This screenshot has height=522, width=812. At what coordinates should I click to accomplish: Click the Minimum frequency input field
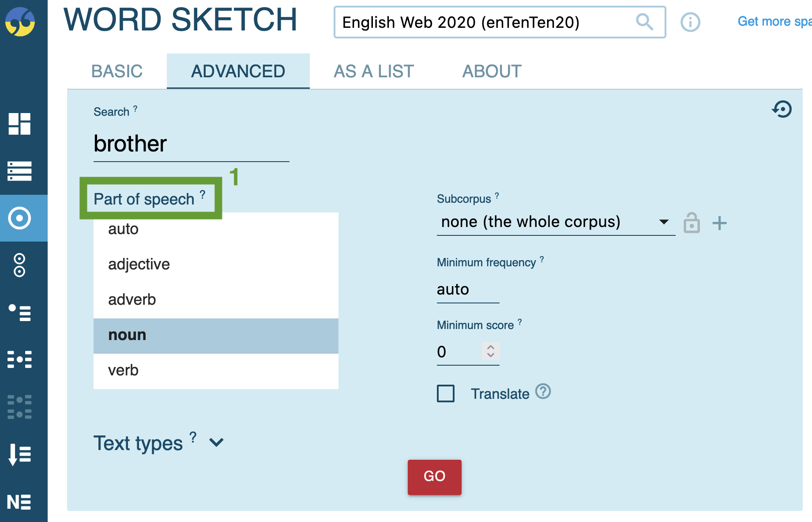pyautogui.click(x=467, y=290)
